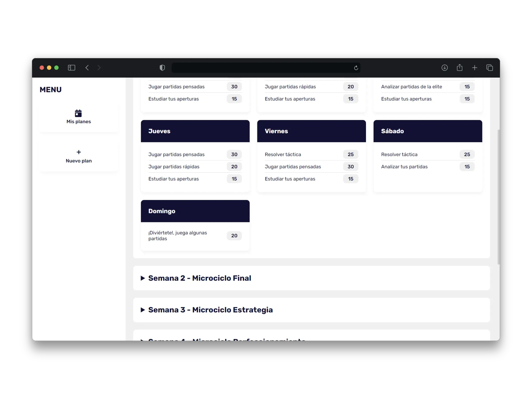Viewport: 532px width, 399px height.
Task: Click the 25 badge in Viernes
Action: coord(351,155)
